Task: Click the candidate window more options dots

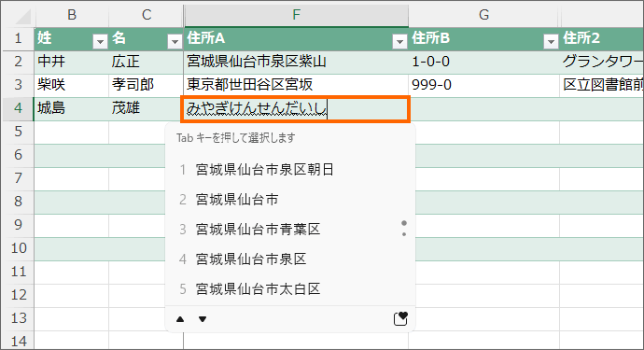Action: point(404,229)
